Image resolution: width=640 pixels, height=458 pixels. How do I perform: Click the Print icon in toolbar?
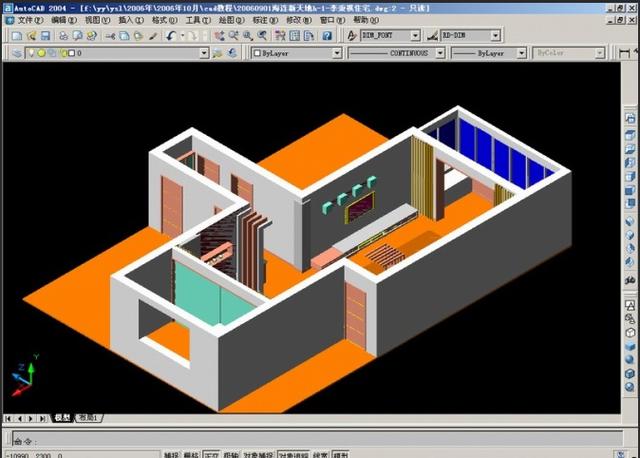click(x=63, y=36)
